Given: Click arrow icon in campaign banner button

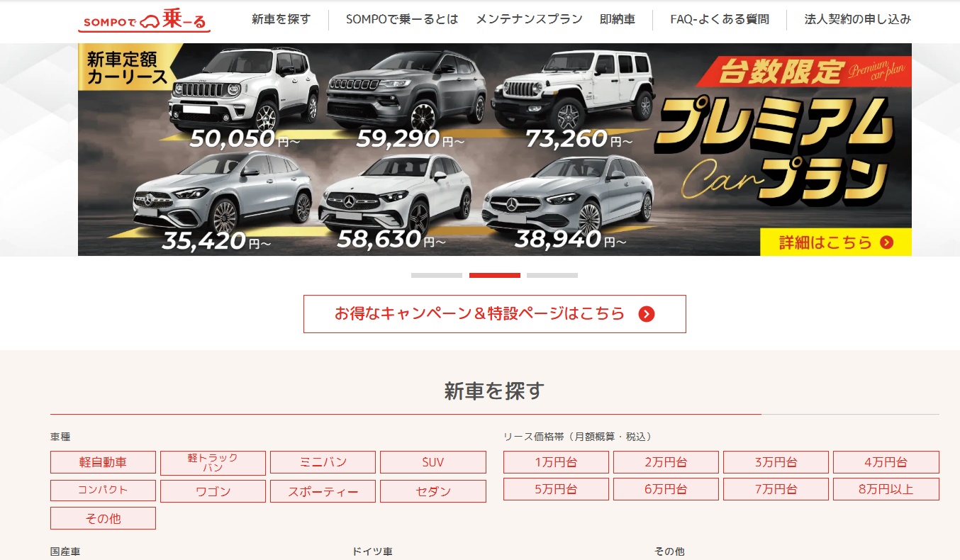Looking at the screenshot, I should (x=646, y=314).
